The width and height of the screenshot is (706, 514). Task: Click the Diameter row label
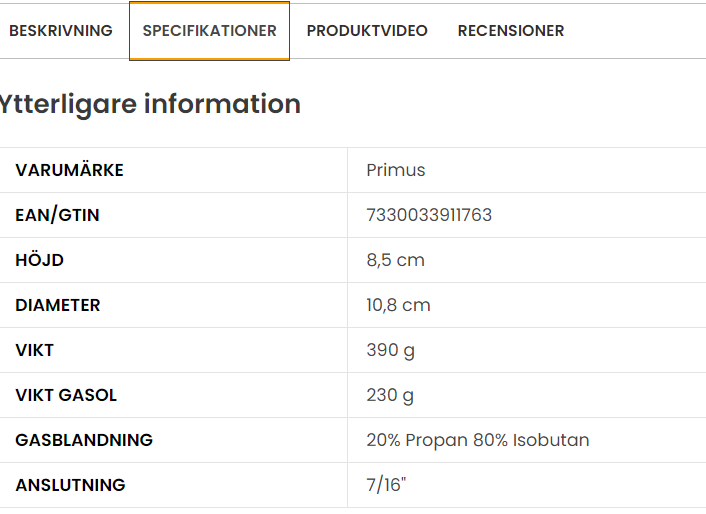(58, 305)
